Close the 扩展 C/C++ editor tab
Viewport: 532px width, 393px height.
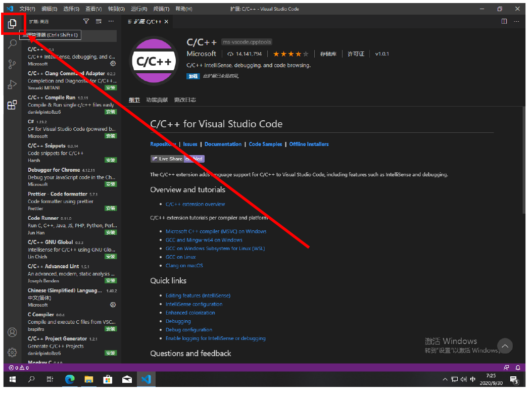[x=166, y=22]
